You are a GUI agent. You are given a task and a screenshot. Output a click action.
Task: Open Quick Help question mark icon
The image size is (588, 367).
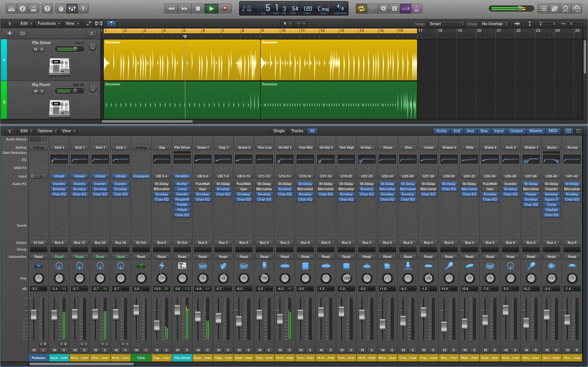47,8
